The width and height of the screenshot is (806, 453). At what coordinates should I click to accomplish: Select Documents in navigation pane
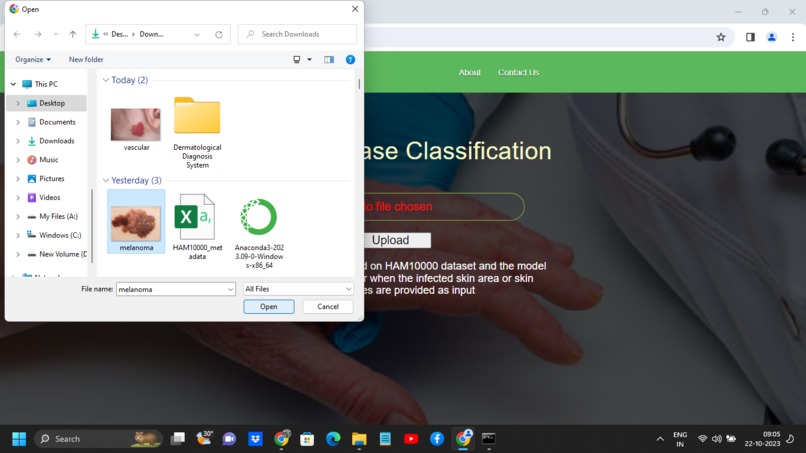57,122
